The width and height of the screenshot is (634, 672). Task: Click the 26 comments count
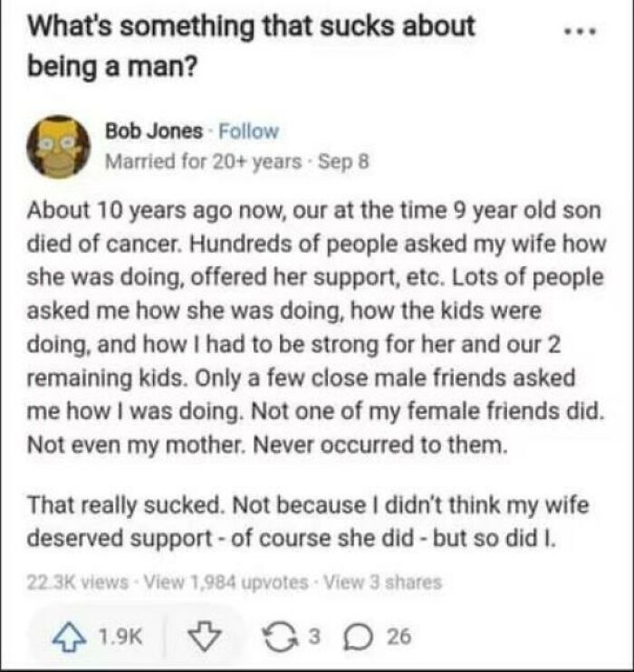point(399,637)
